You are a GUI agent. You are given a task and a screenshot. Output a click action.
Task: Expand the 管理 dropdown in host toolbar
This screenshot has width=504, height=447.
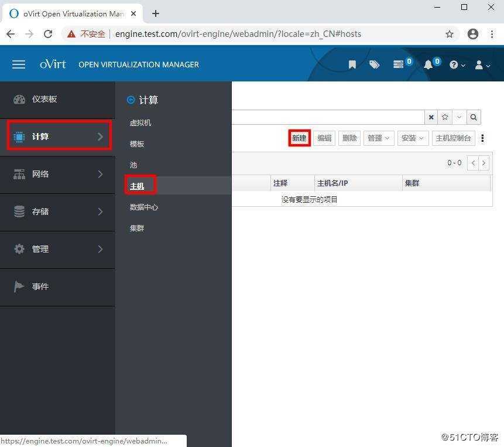pos(378,138)
